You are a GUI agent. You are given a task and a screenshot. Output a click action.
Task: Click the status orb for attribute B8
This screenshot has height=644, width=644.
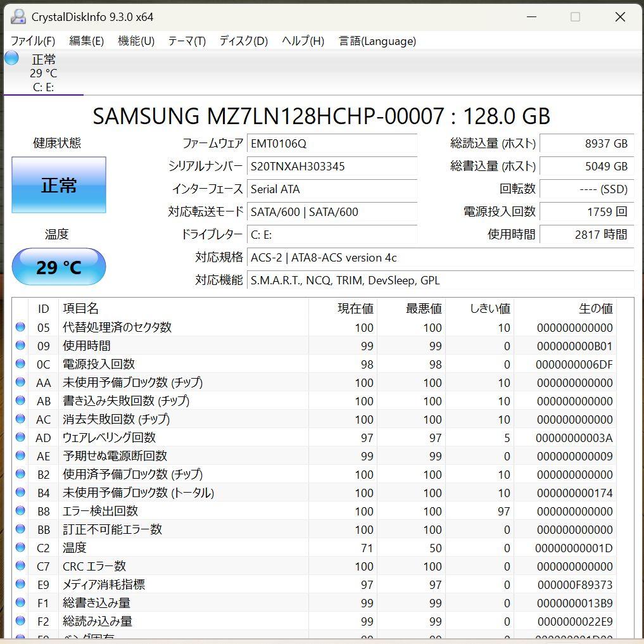[20, 510]
